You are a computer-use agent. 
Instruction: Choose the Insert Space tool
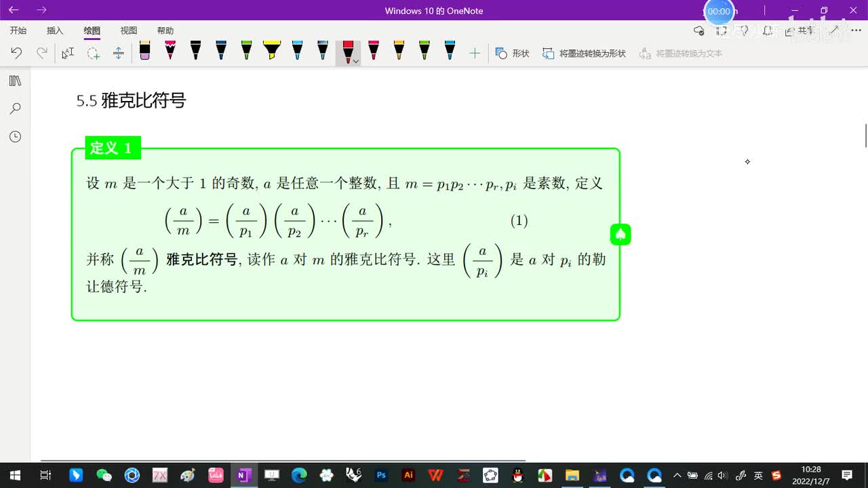point(118,53)
